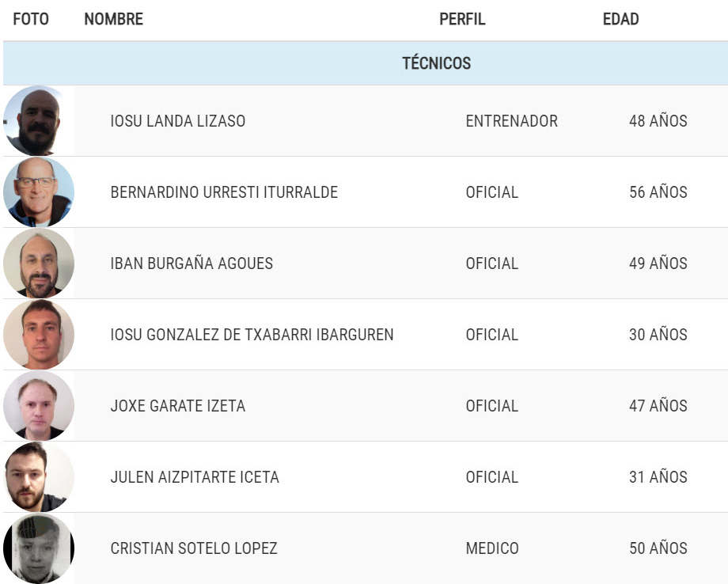The height and width of the screenshot is (584, 728).
Task: Click the MEDICO profile of Cristian Sotelo
Action: click(x=492, y=548)
